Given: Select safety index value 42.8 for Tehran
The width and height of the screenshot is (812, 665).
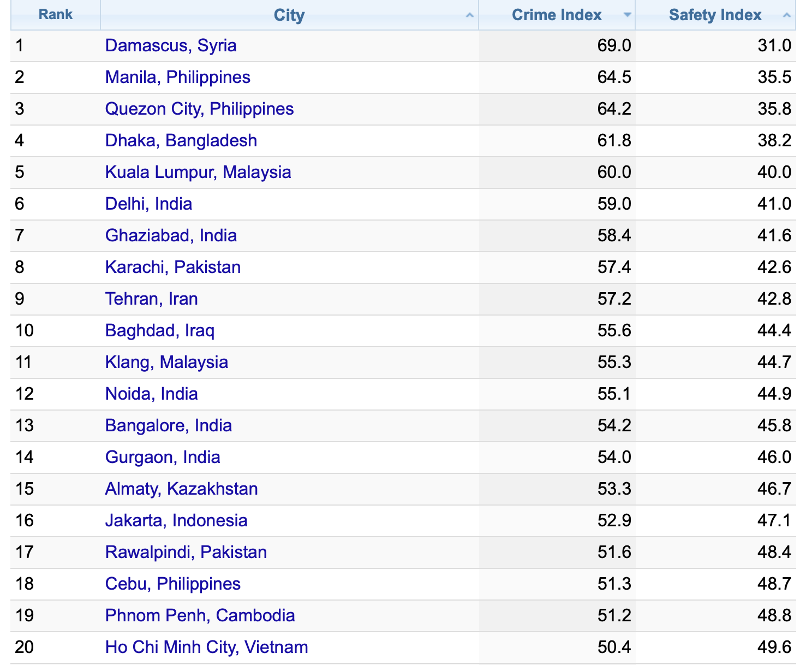Looking at the screenshot, I should click(x=774, y=299).
